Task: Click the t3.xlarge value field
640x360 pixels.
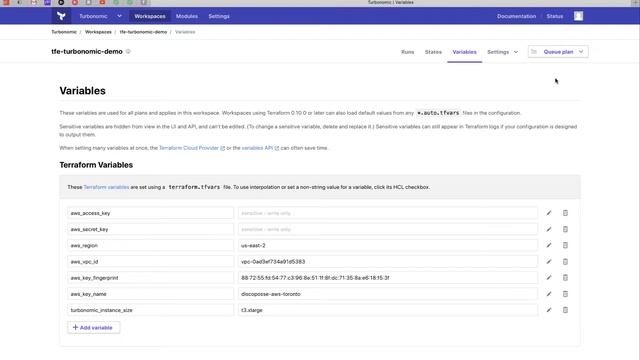Action: click(x=388, y=310)
